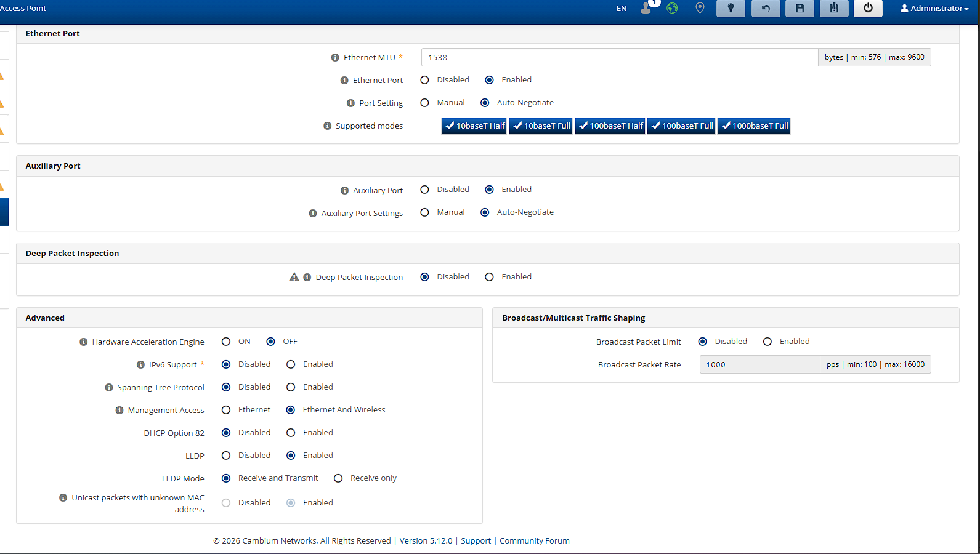Click info icon beside Spanning Tree Protocol
The height and width of the screenshot is (554, 980).
[108, 387]
